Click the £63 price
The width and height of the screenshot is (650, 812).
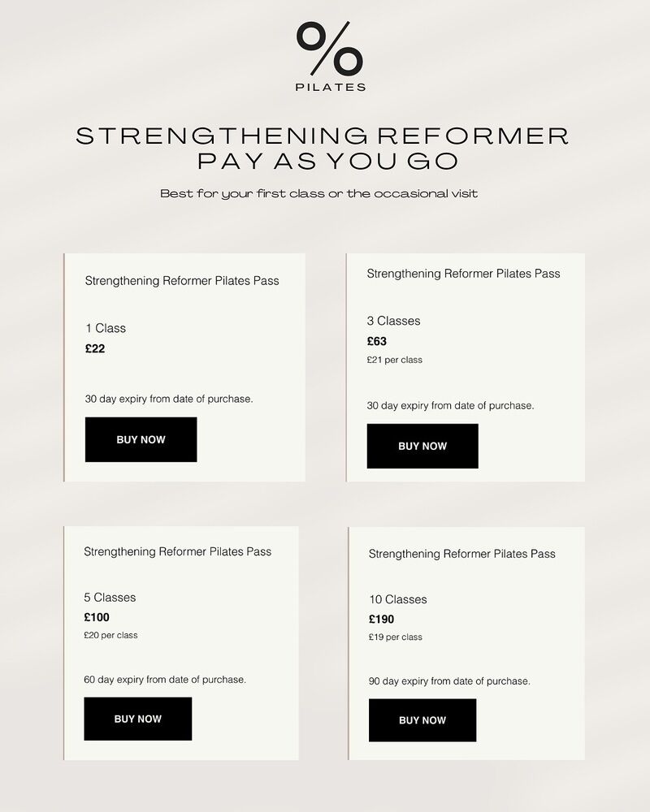click(377, 341)
